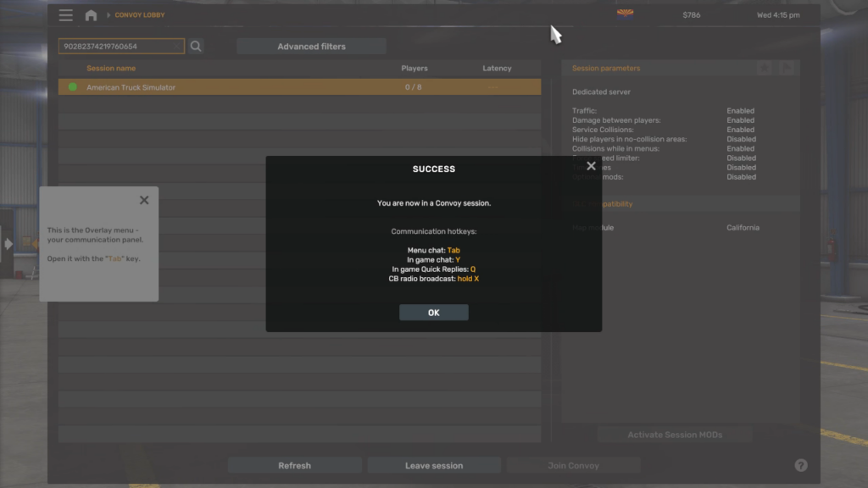Image resolution: width=868 pixels, height=488 pixels.
Task: Open the hamburger main menu
Action: (65, 15)
